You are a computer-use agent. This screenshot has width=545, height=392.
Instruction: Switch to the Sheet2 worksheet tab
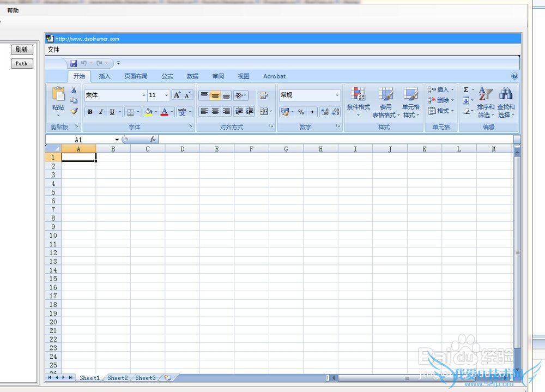coord(118,378)
